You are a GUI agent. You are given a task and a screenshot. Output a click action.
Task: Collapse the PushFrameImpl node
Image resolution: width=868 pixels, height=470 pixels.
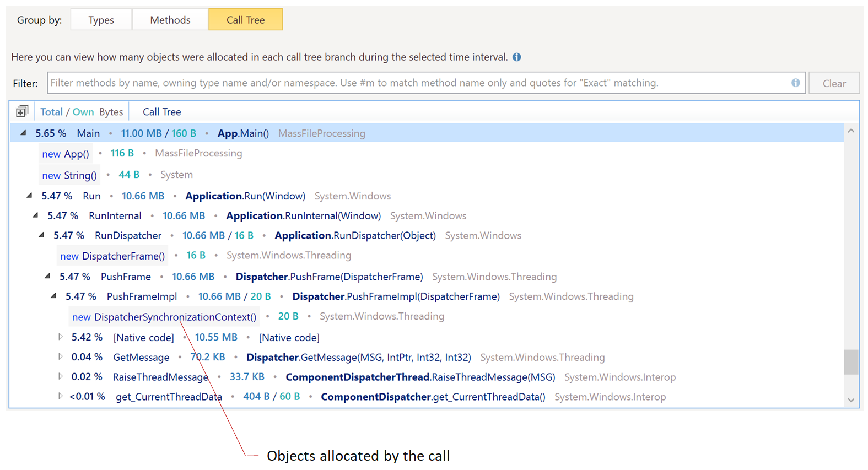(53, 296)
